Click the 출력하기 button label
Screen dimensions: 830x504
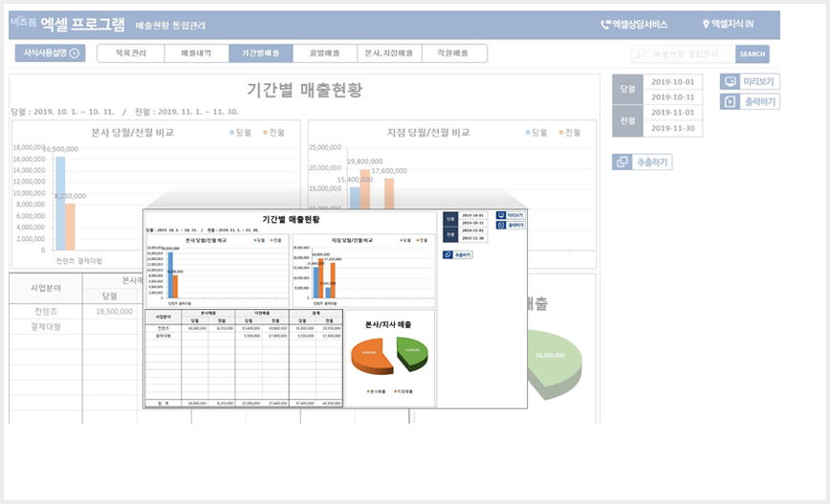pos(759,101)
